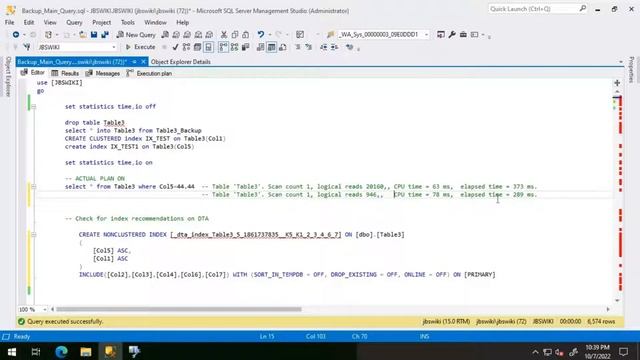Open the File menu
640x360 pixels.
click(x=9, y=22)
